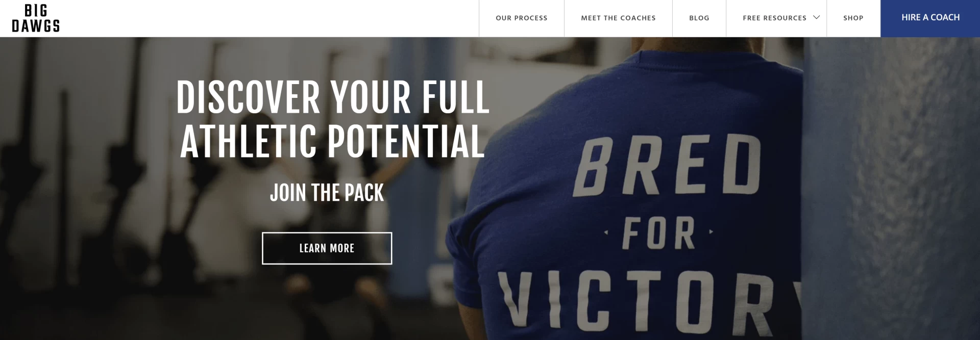The image size is (980, 340).
Task: Go to Meet the Coaches
Action: coord(618,18)
